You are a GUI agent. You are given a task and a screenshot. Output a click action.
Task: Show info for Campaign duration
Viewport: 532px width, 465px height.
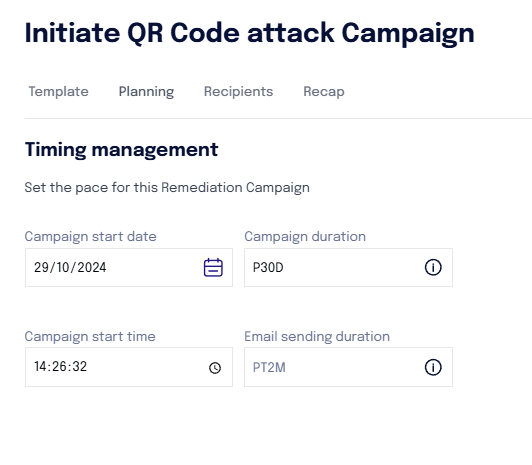pos(433,267)
